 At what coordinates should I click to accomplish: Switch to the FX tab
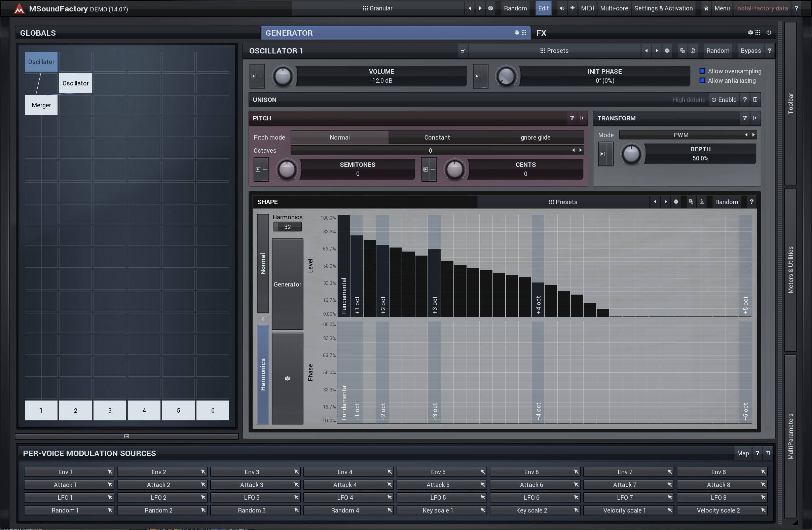[x=541, y=33]
